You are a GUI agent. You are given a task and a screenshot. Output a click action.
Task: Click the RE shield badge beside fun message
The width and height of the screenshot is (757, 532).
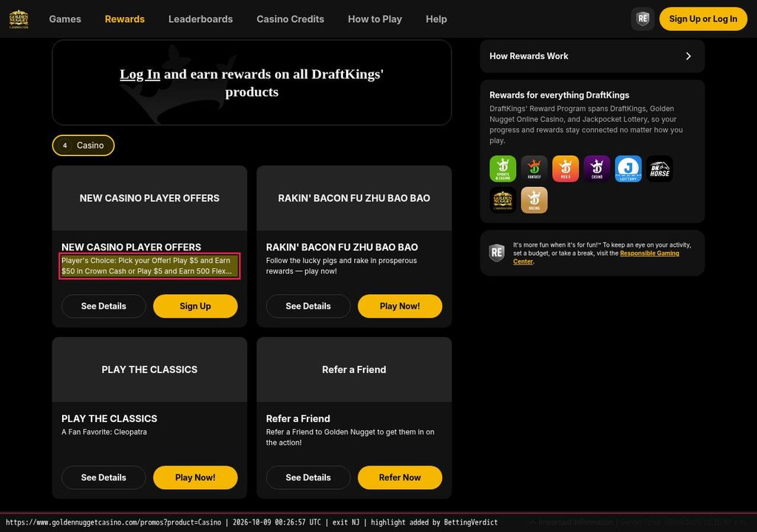[497, 253]
